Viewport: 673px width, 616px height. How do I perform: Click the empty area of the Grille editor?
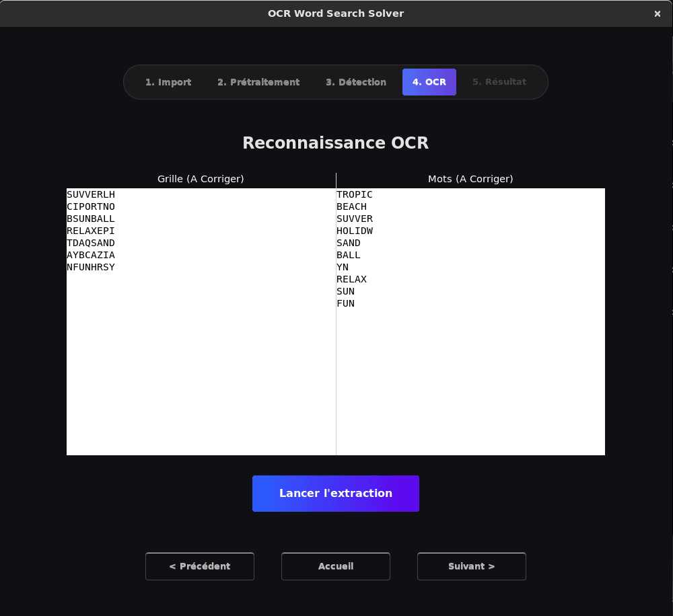point(201,370)
